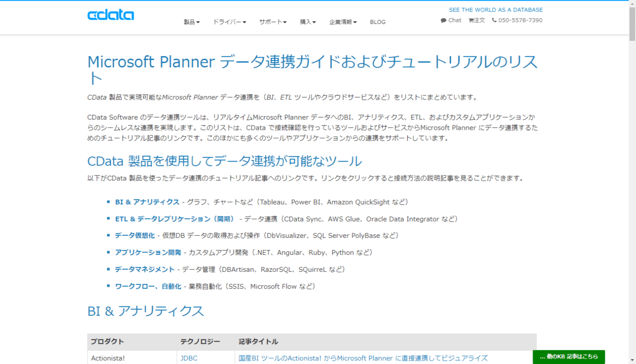Viewport: 636px width, 364px height.
Task: Expand the 企業情報 dropdown menu
Action: click(x=343, y=22)
